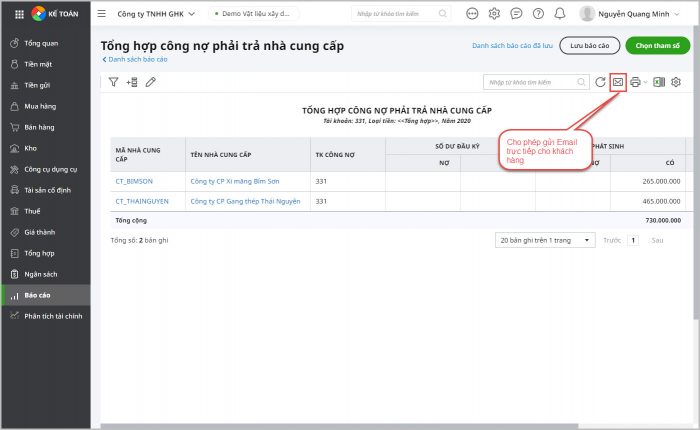The width and height of the screenshot is (700, 430).
Task: Click the send email envelope icon
Action: [618, 82]
